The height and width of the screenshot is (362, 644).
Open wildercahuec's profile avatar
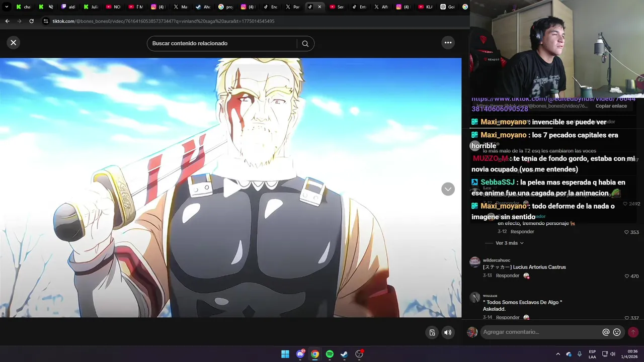point(474,262)
